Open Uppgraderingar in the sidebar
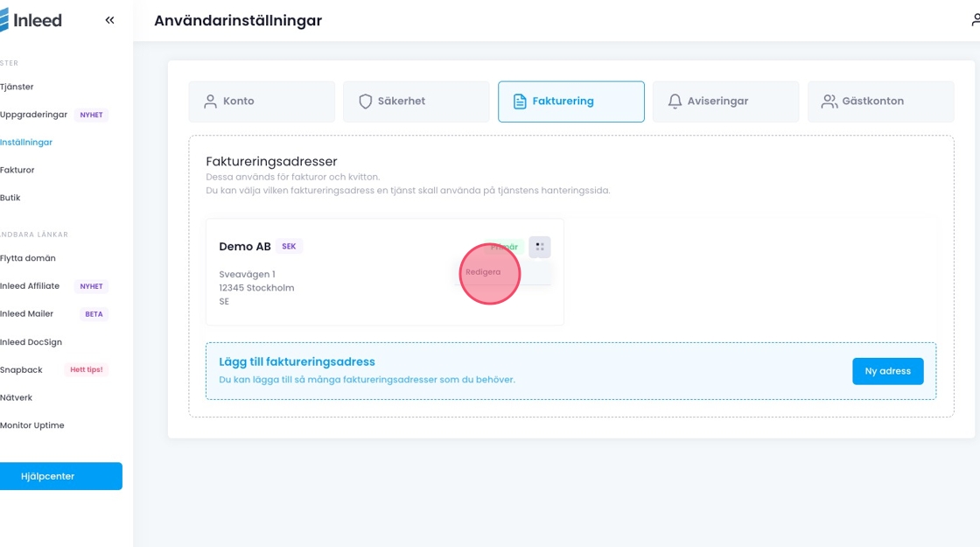The width and height of the screenshot is (980, 547). coord(33,115)
